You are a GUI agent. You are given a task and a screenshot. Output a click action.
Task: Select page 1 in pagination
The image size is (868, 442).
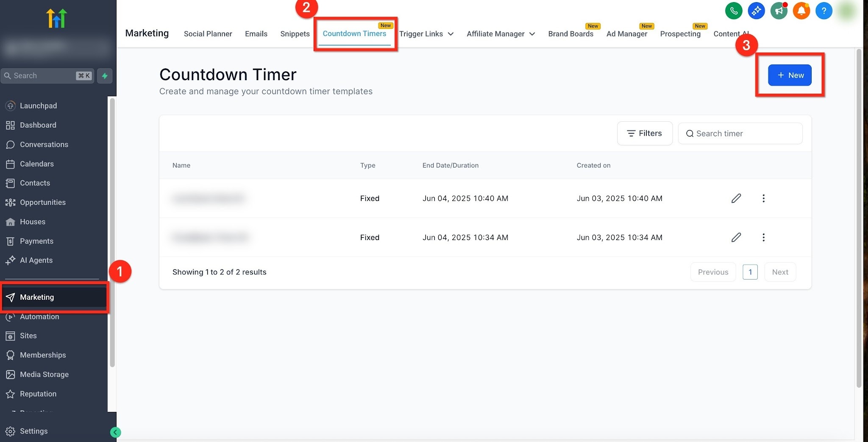pyautogui.click(x=750, y=272)
